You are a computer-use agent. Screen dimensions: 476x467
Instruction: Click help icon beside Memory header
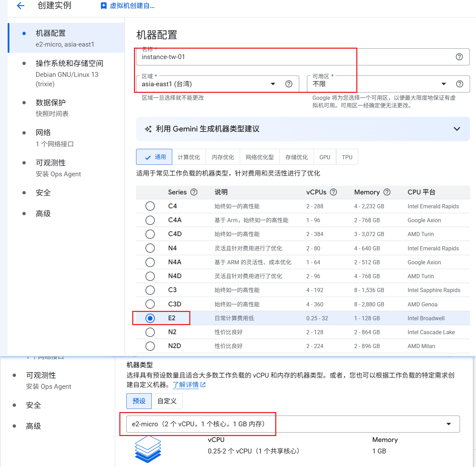(387, 192)
